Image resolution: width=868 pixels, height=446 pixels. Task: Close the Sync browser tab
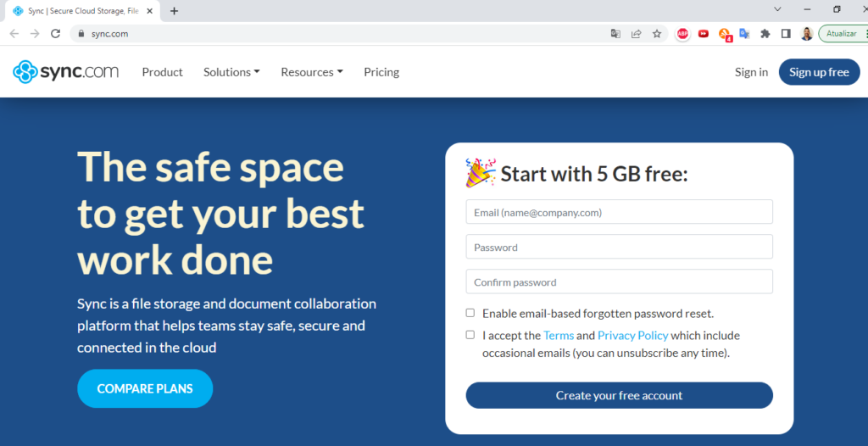(149, 11)
